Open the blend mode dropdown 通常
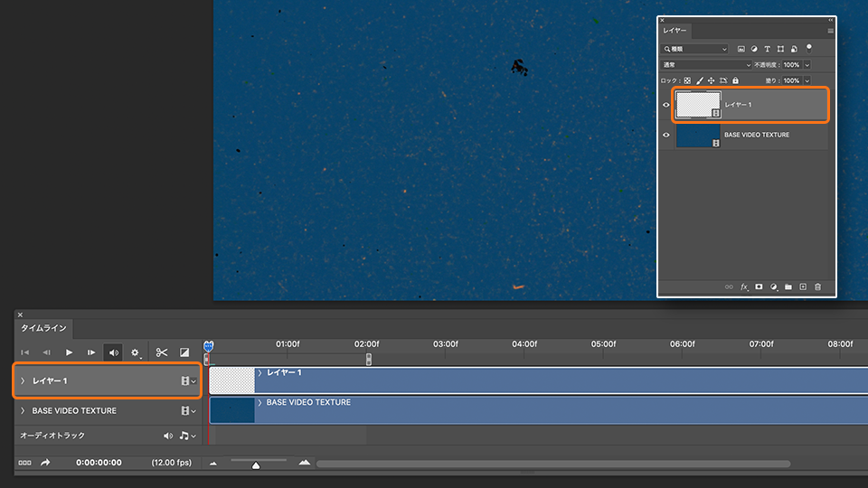 [706, 65]
